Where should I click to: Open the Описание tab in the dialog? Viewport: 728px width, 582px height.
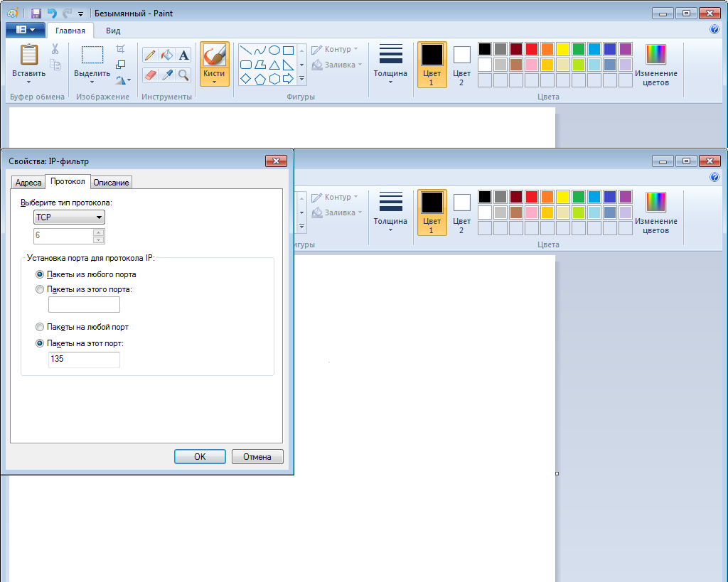111,183
